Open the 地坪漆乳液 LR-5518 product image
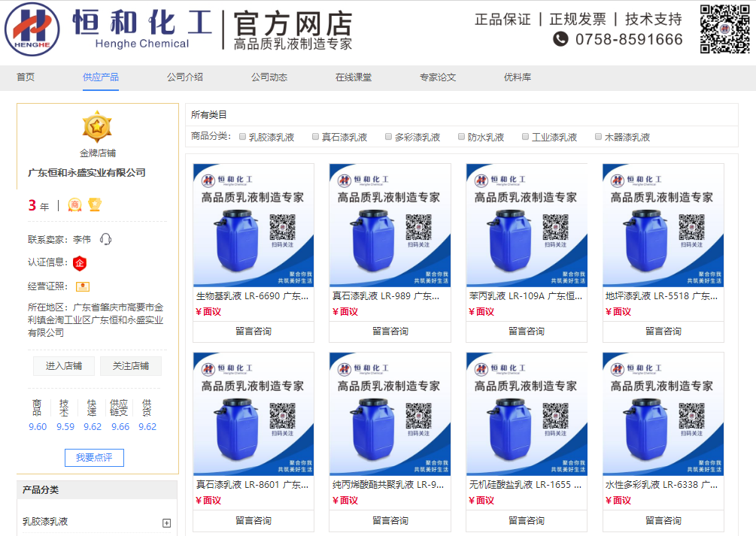This screenshot has width=756, height=536. [x=663, y=226]
